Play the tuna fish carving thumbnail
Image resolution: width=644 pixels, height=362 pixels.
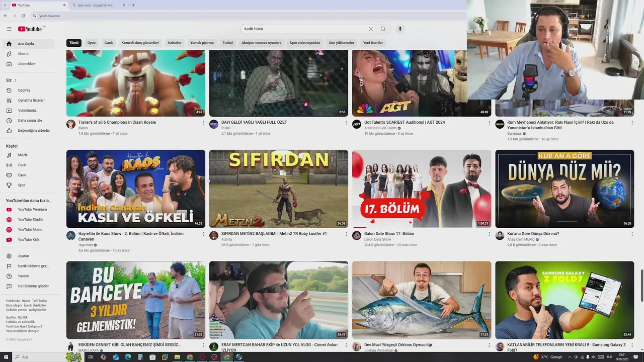pos(422,300)
